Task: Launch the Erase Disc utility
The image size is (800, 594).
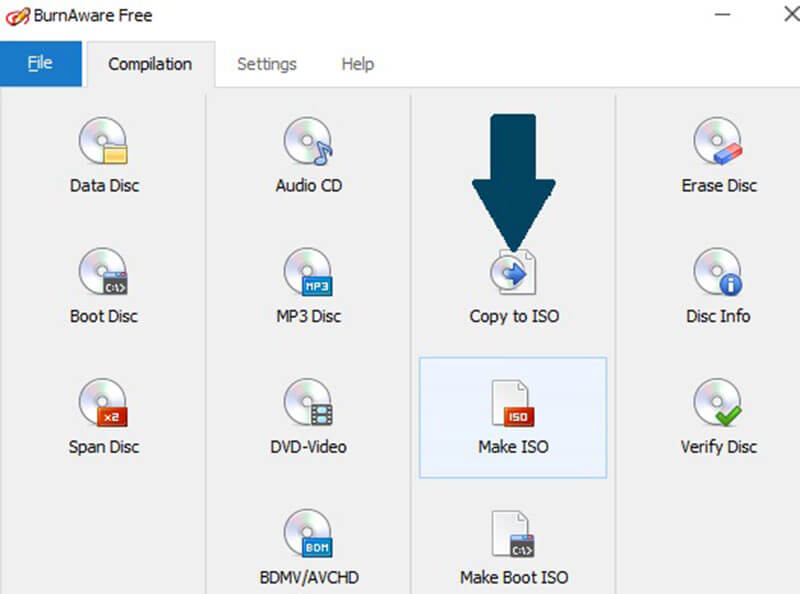Action: pyautogui.click(x=718, y=152)
